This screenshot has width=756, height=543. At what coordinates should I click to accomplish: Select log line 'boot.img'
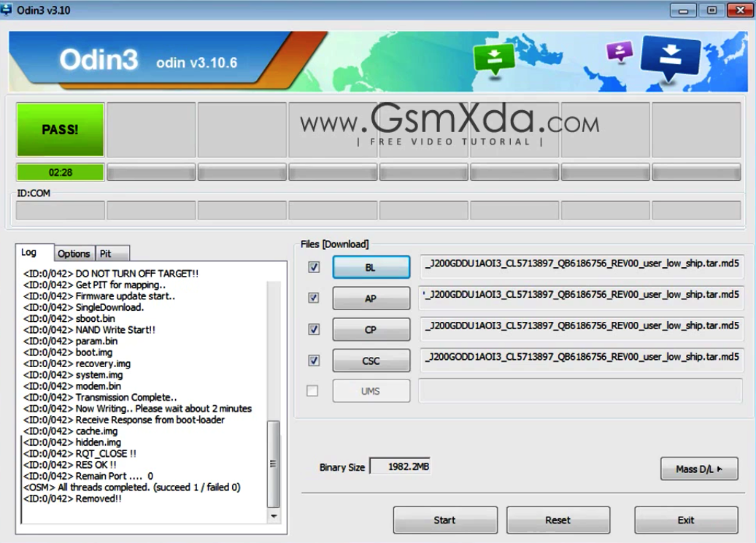68,353
